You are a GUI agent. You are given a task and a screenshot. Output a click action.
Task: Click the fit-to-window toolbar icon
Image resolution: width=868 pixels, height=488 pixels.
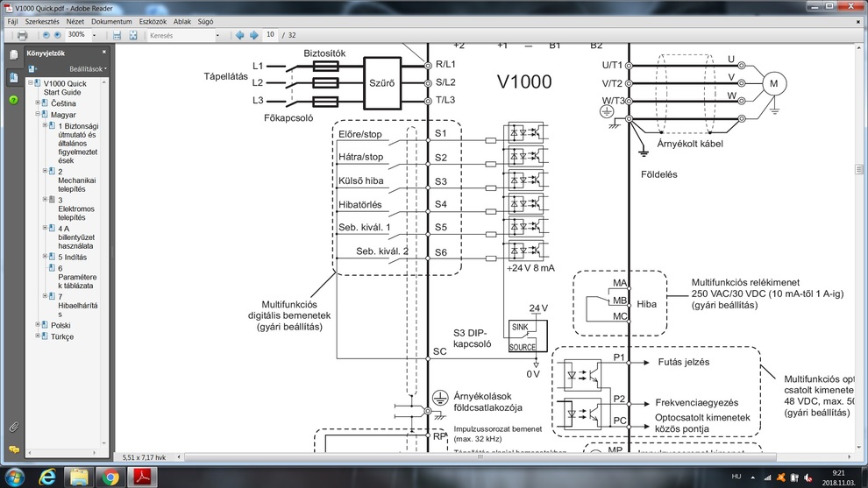(133, 35)
